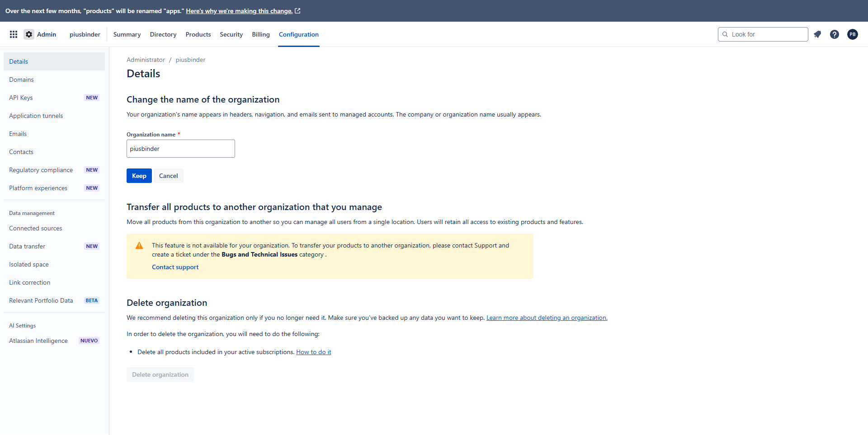Screen dimensions: 868x435
Task: Open Here's why we're making this change link
Action: pyautogui.click(x=239, y=11)
